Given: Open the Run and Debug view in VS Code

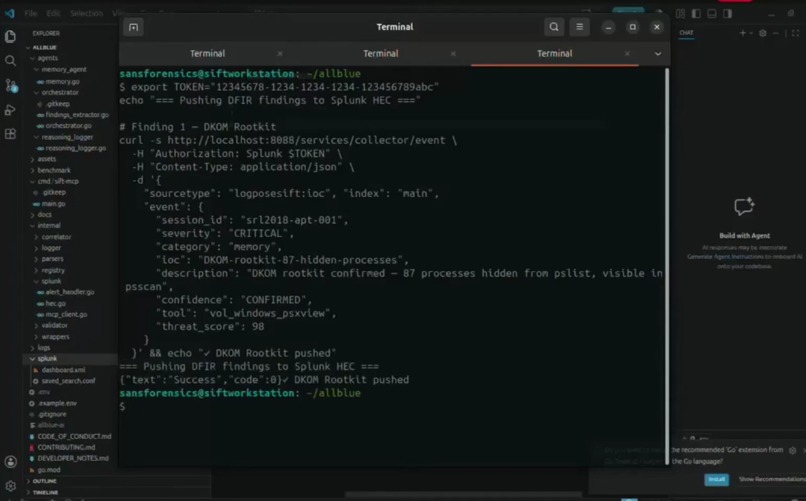Looking at the screenshot, I should [10, 110].
